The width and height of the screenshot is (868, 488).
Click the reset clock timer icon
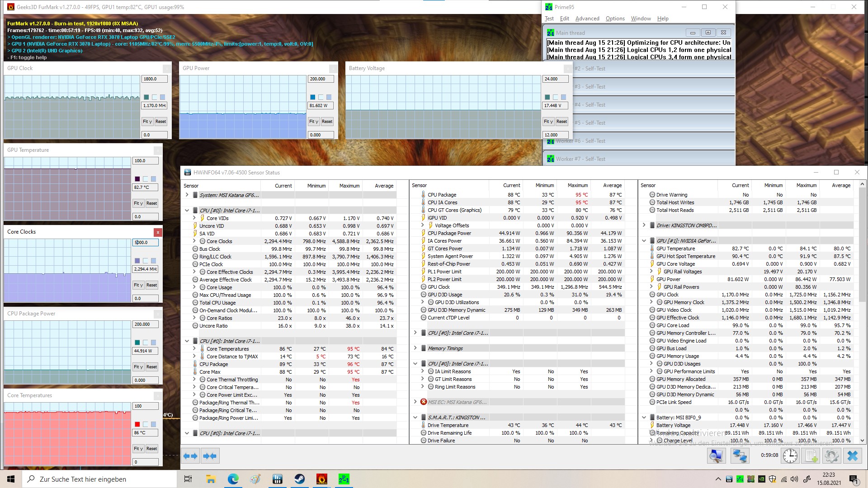tap(790, 455)
